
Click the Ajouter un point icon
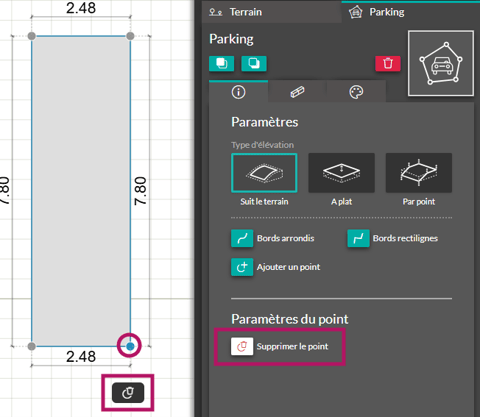[242, 267]
